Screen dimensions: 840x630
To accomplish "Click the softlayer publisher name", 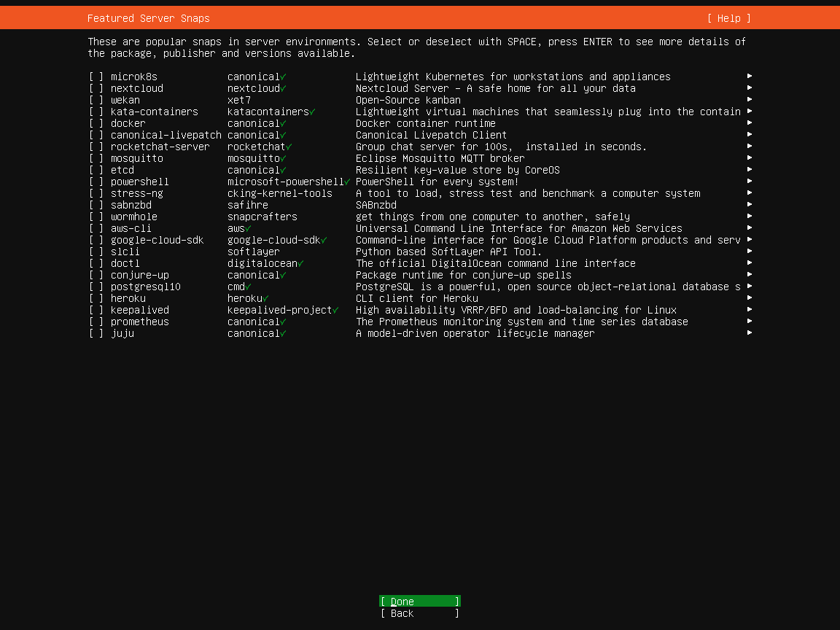I will [x=254, y=252].
